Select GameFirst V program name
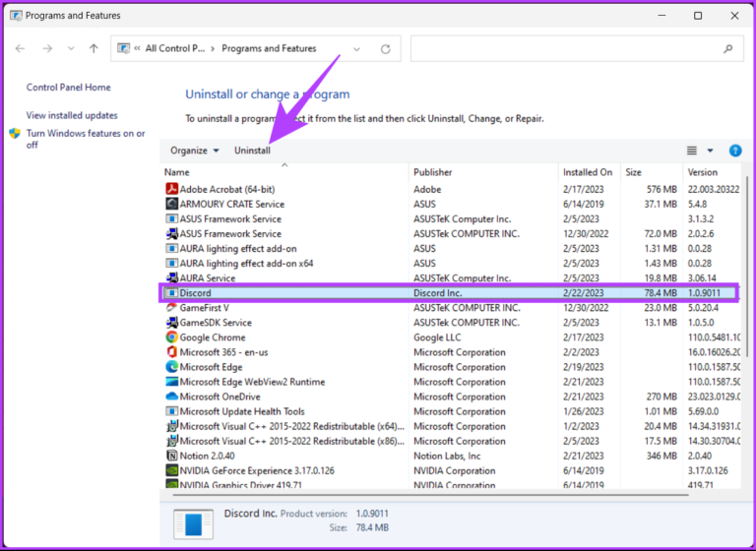756x551 pixels. [204, 308]
